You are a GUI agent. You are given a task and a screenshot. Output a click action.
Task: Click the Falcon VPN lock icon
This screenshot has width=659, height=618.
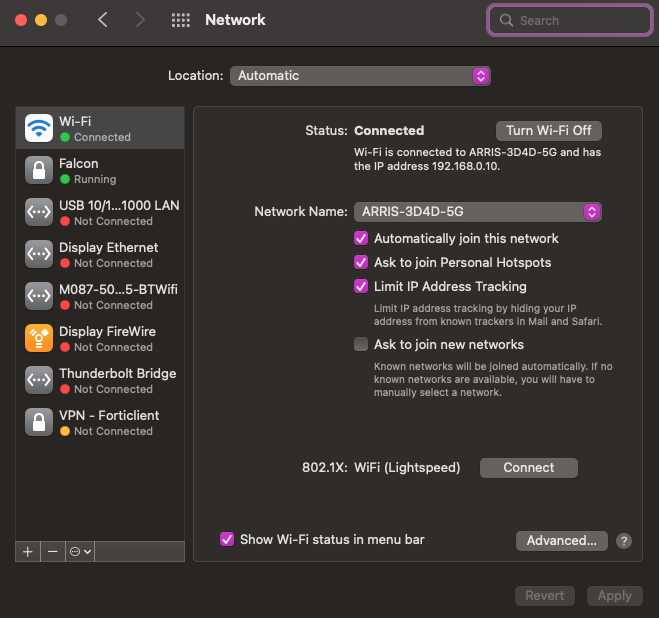(39, 170)
